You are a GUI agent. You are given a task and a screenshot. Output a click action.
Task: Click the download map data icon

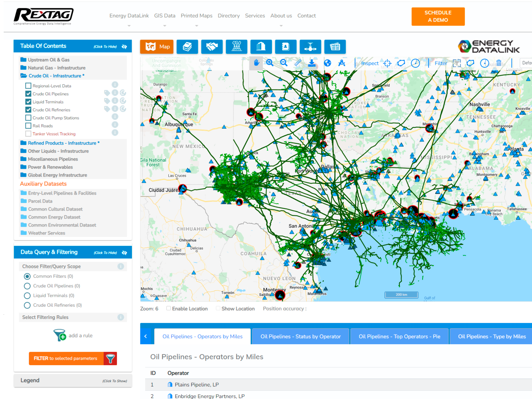click(312, 63)
